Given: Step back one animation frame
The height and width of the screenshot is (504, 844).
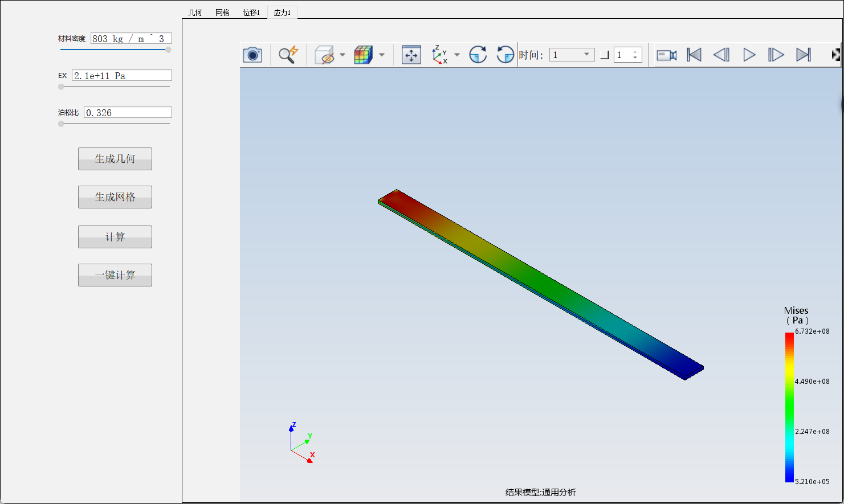Looking at the screenshot, I should click(x=721, y=55).
